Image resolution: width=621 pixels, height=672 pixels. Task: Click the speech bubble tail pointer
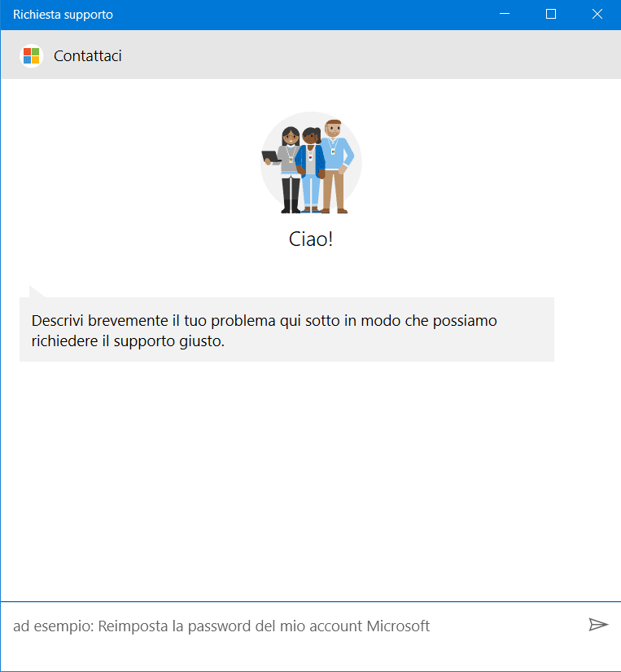pyautogui.click(x=36, y=292)
